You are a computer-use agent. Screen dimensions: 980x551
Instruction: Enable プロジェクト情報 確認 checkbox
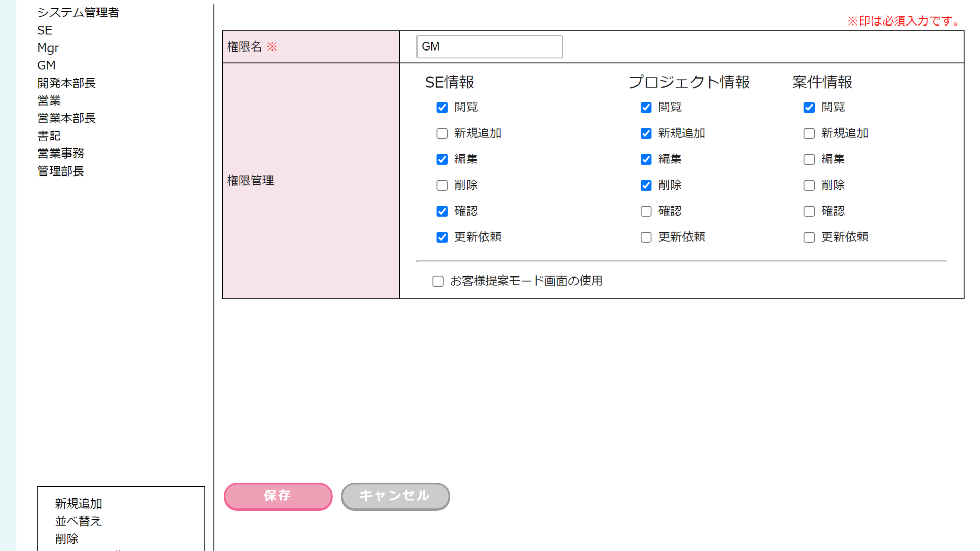(x=646, y=211)
